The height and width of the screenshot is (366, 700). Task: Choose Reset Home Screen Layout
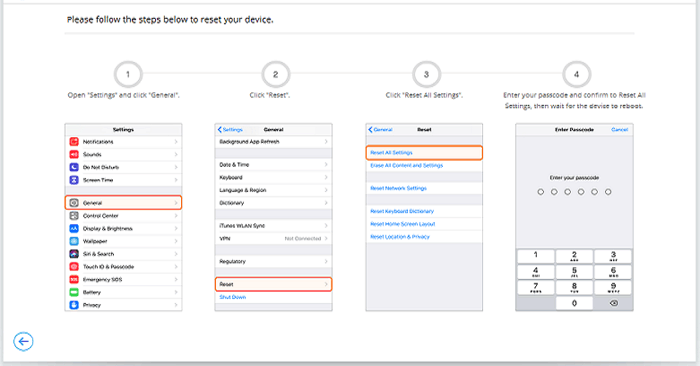point(403,224)
